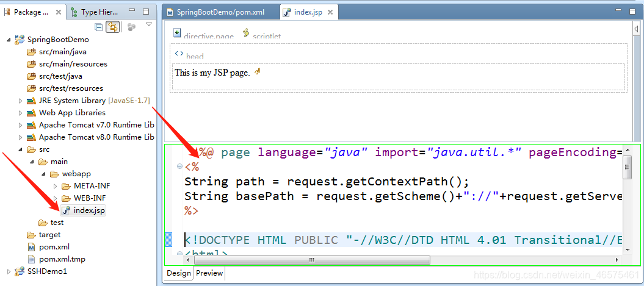The width and height of the screenshot is (644, 286).
Task: Maximize the Package Explorer view panel
Action: click(146, 12)
